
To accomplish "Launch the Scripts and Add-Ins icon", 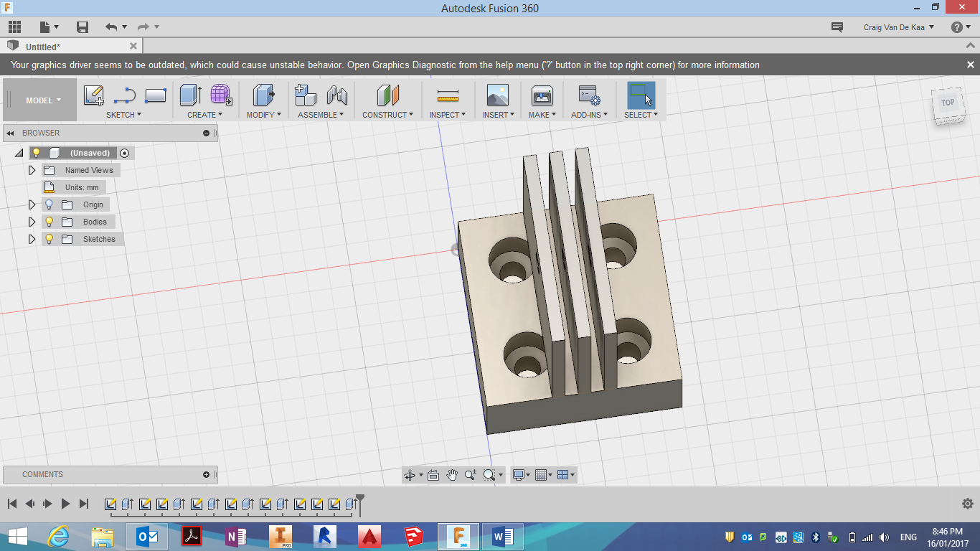I will (590, 95).
